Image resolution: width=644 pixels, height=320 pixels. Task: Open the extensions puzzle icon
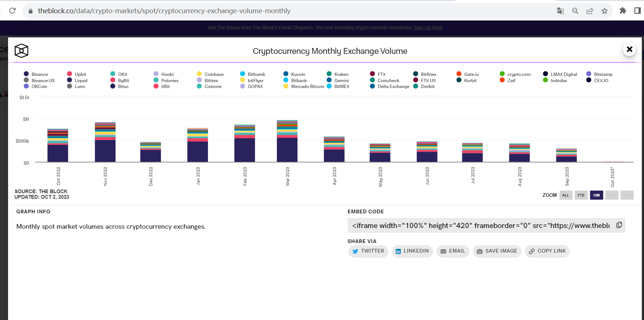point(623,11)
